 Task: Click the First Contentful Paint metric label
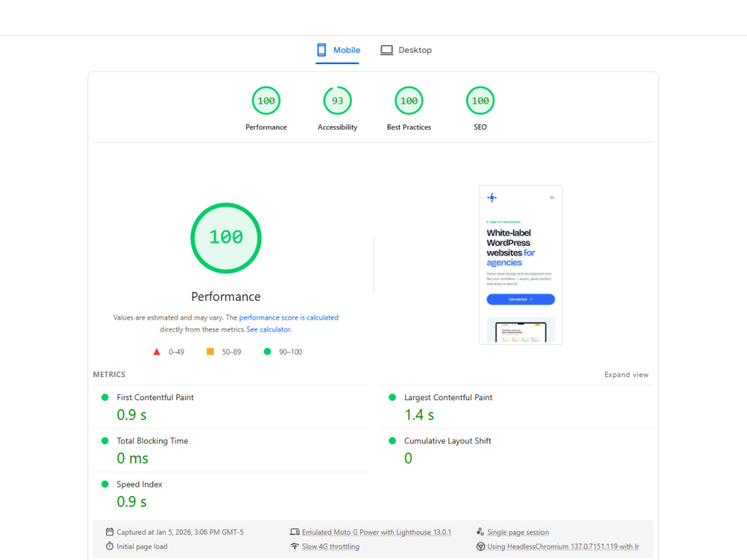(x=155, y=397)
